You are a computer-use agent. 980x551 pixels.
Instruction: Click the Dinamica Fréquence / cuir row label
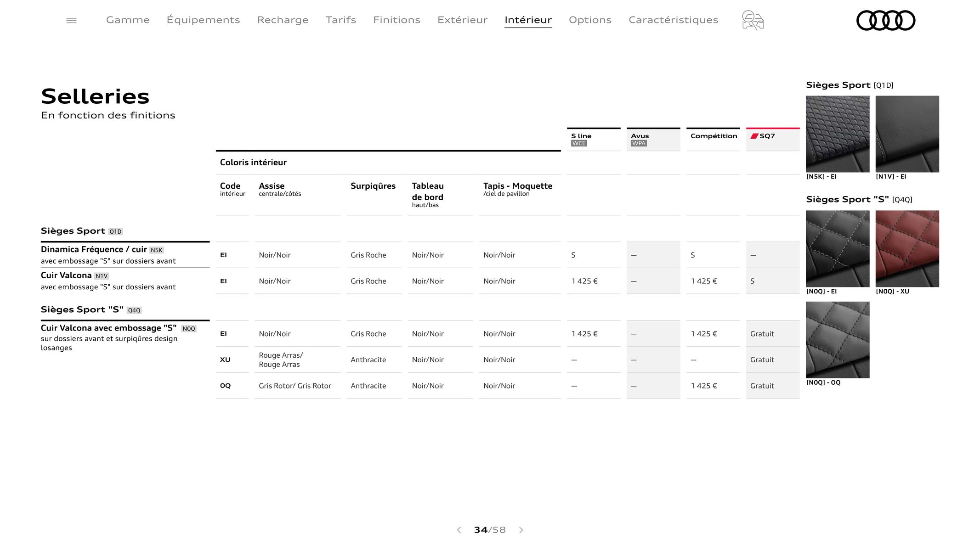pos(108,255)
